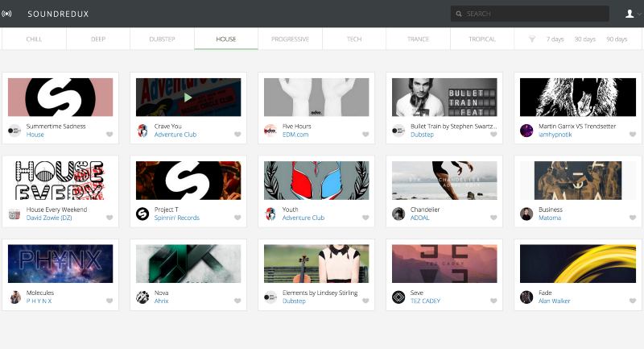Screen dimensions: 644x349
Task: Toggle heart on Five Hours track
Action: pyautogui.click(x=365, y=134)
